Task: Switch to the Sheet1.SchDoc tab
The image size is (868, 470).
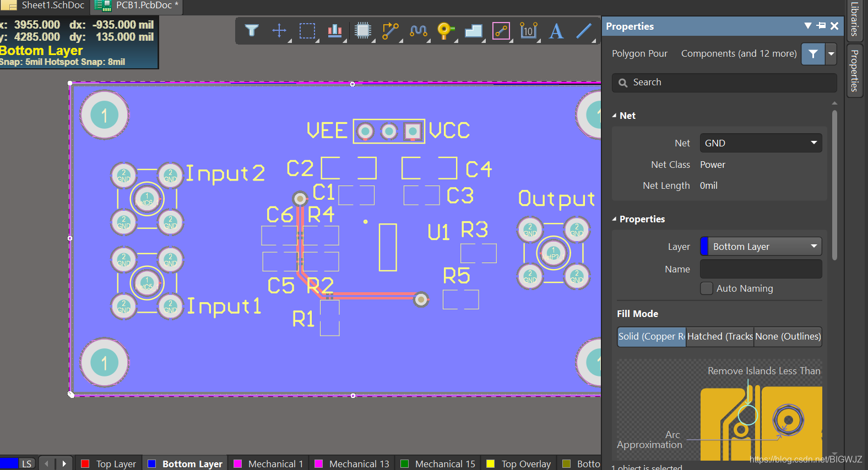Action: (x=44, y=6)
